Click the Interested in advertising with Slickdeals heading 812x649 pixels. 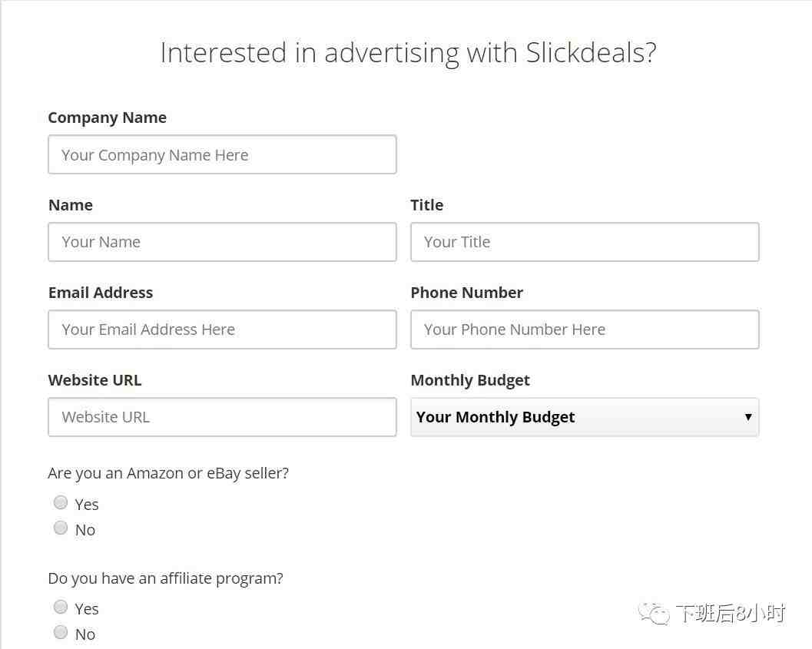(408, 53)
